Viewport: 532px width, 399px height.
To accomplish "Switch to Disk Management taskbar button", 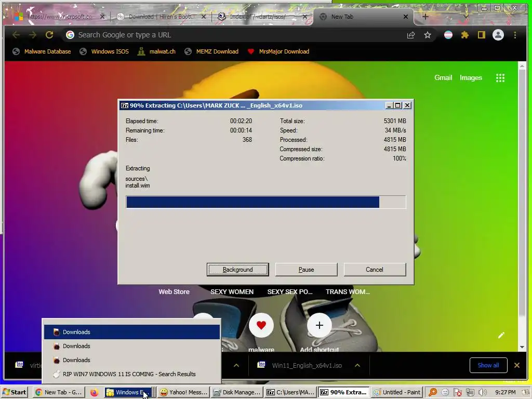I will pos(237,393).
